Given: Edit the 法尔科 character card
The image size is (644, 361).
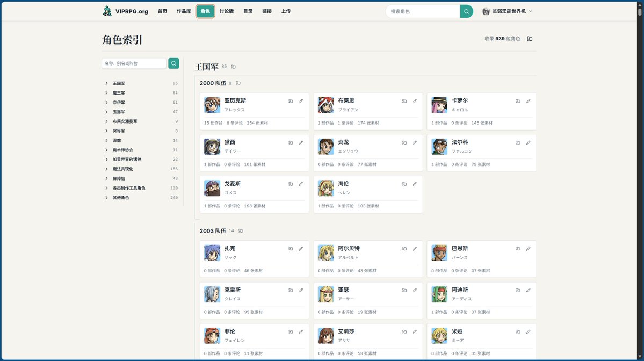Looking at the screenshot, I should tap(528, 142).
